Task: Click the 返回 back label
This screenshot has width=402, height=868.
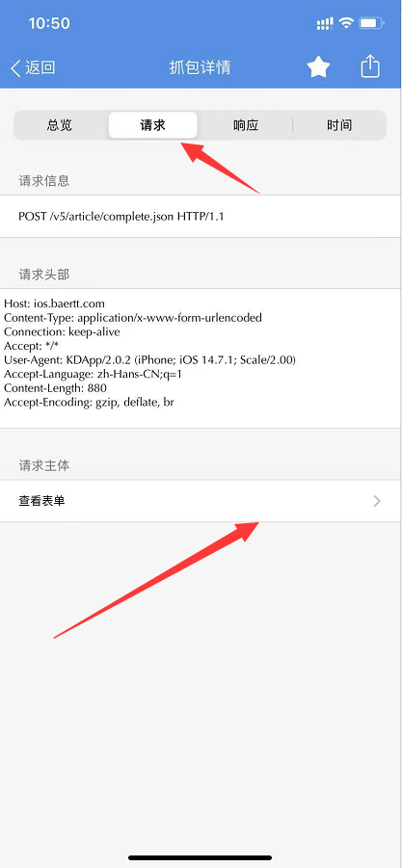Action: tap(40, 68)
